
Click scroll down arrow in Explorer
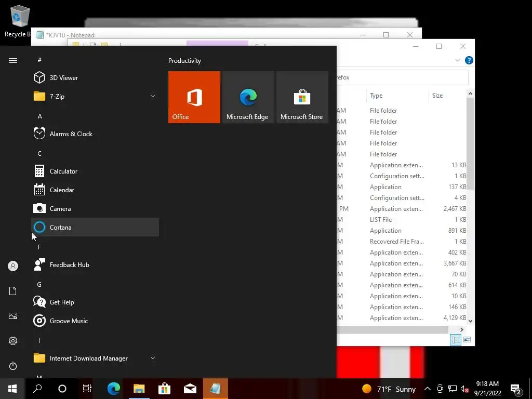(x=470, y=321)
